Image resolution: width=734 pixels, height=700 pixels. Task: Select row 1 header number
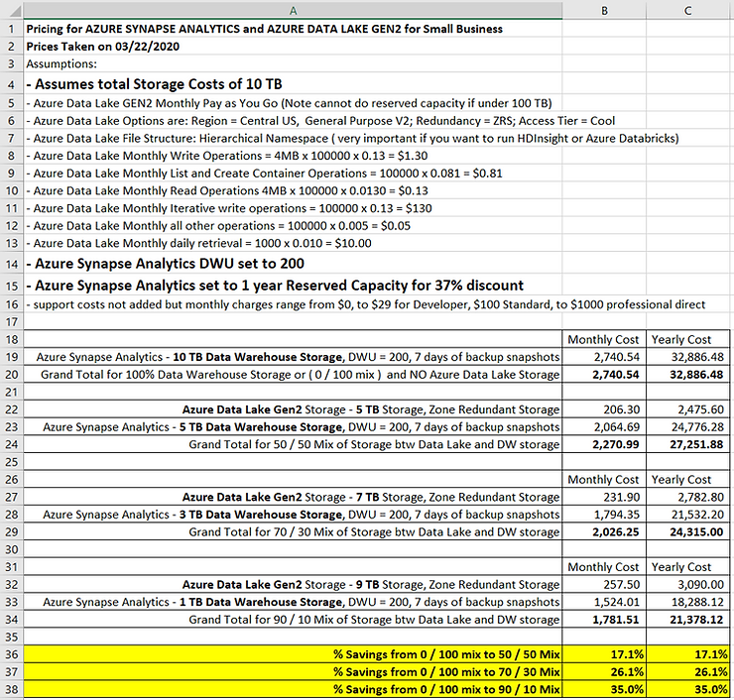(x=12, y=29)
